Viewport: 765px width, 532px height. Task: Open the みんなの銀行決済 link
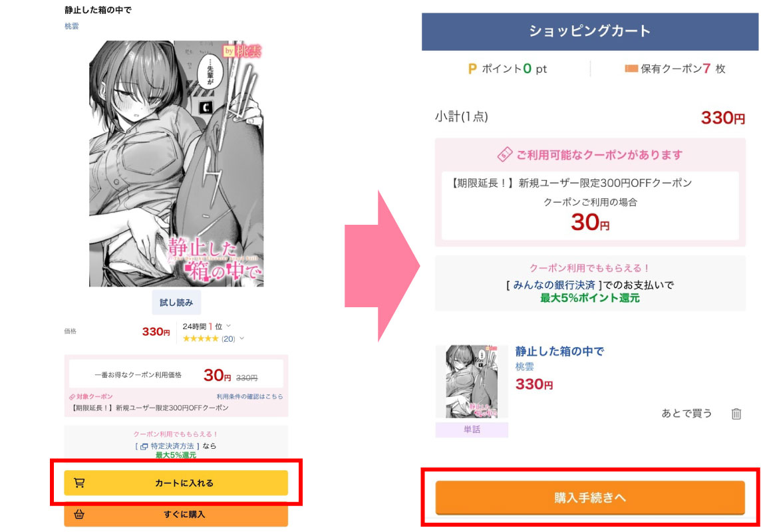coord(553,285)
